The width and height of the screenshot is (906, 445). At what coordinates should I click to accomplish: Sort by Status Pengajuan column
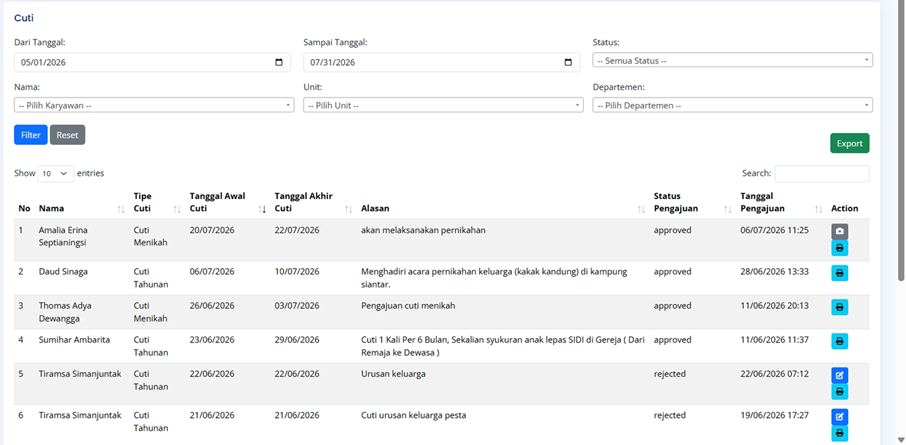pos(727,210)
